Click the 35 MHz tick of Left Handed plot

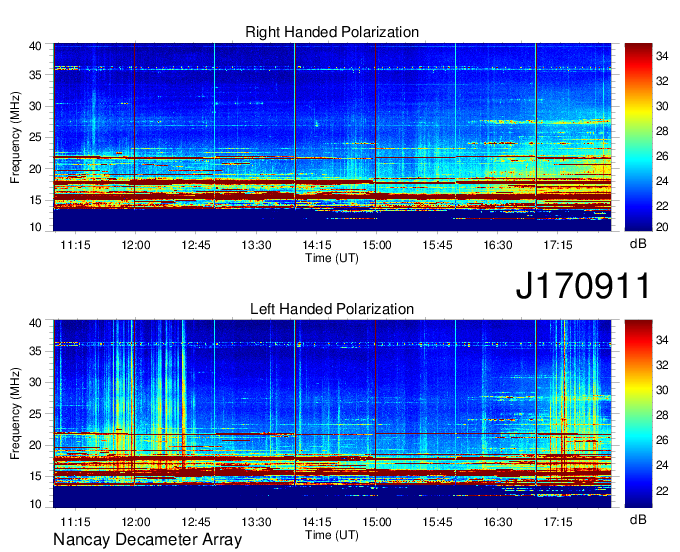[x=36, y=351]
